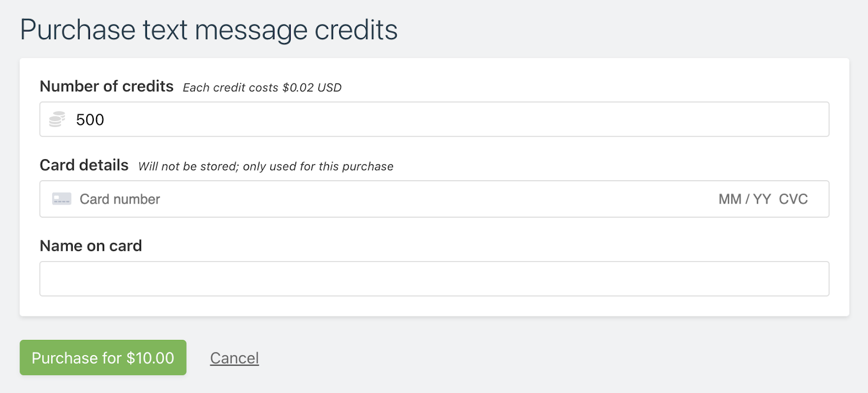Click the "$0.02 USD" price in the hint

point(312,88)
